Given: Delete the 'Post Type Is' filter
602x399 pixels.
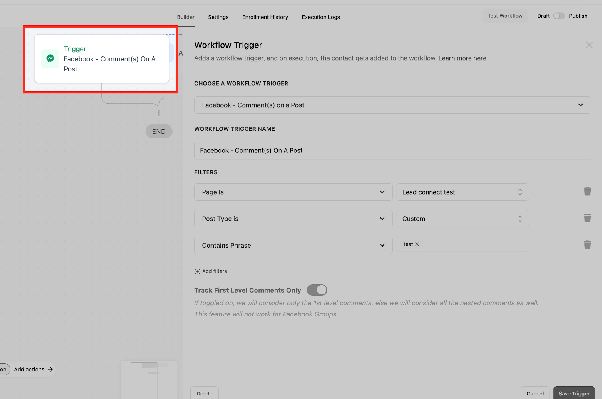Looking at the screenshot, I should pos(587,218).
